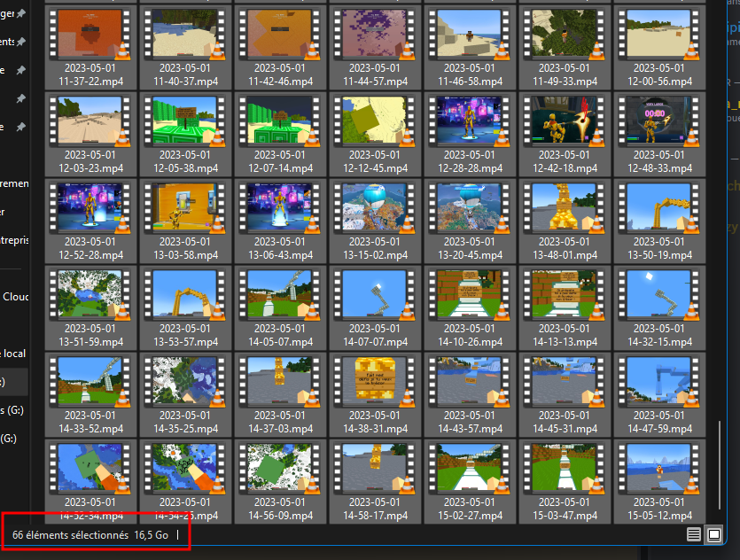Open the (G:) drive with 's' prefix in sidebar
The height and width of the screenshot is (560, 740).
(x=13, y=410)
